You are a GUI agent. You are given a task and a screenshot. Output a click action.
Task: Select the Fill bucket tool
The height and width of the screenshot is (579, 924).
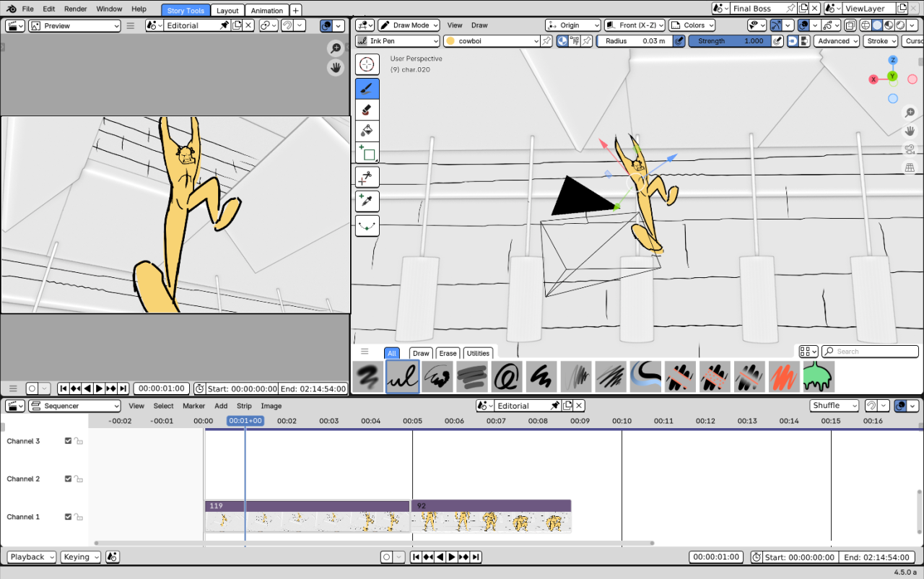coord(367,131)
